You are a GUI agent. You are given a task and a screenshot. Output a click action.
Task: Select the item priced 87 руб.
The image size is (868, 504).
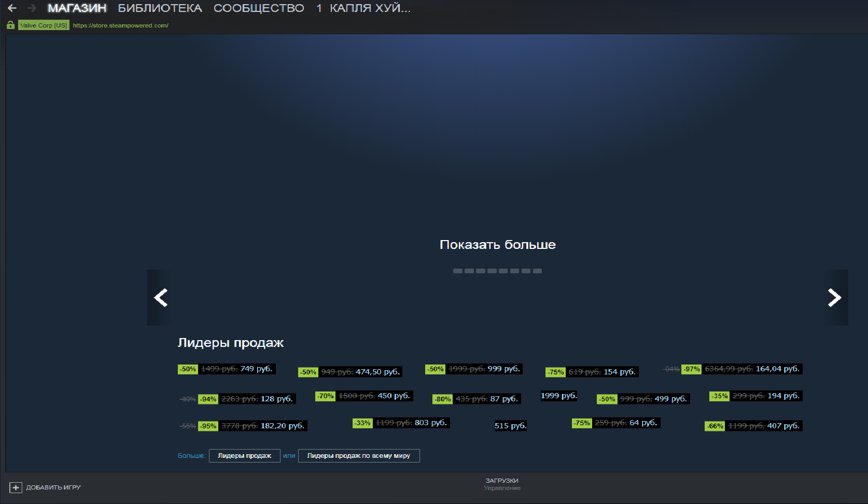(477, 399)
